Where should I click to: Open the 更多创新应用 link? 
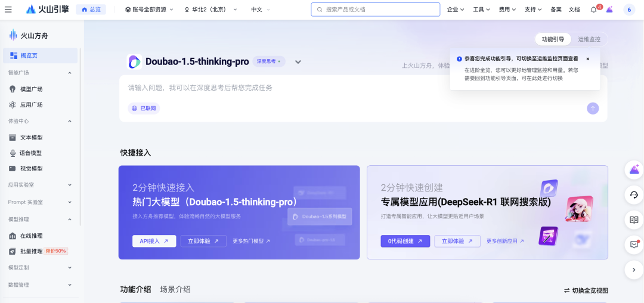click(505, 242)
